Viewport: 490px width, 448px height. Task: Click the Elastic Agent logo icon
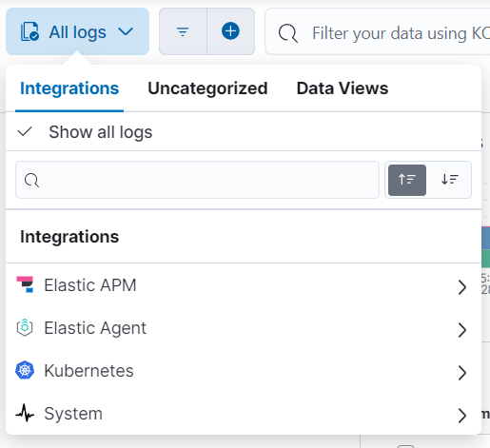(25, 327)
